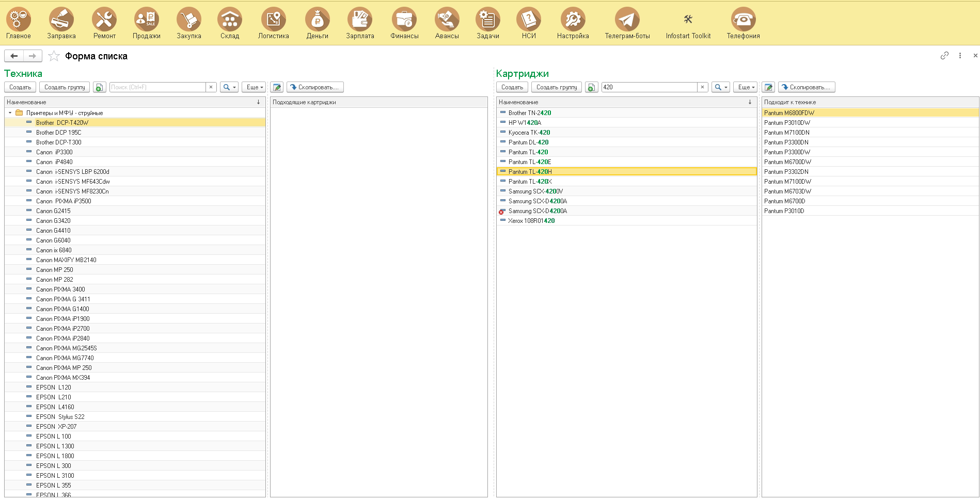980x501 pixels.
Task: Select Pantum M6703DW in Подходит к технике
Action: pos(870,191)
